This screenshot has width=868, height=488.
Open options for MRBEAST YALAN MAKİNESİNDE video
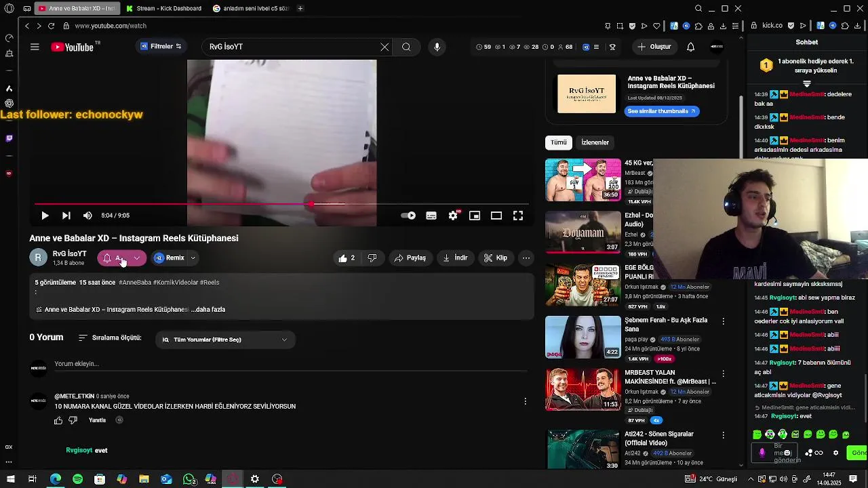coord(723,374)
